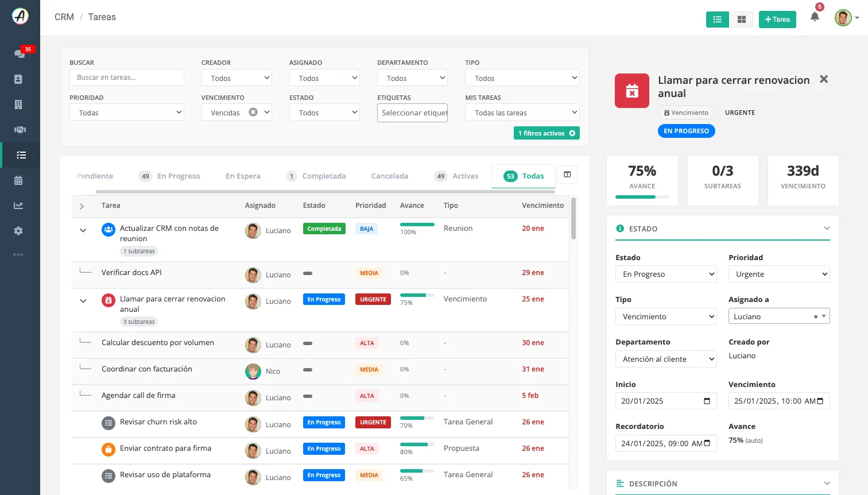The width and height of the screenshot is (868, 495).
Task: Switch to the Completada tab
Action: 316,176
